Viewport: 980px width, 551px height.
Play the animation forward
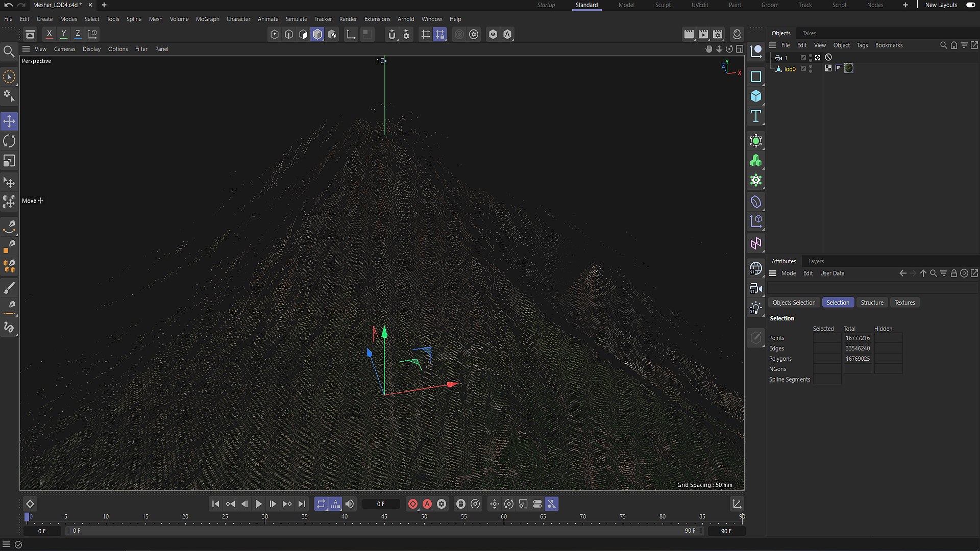259,504
